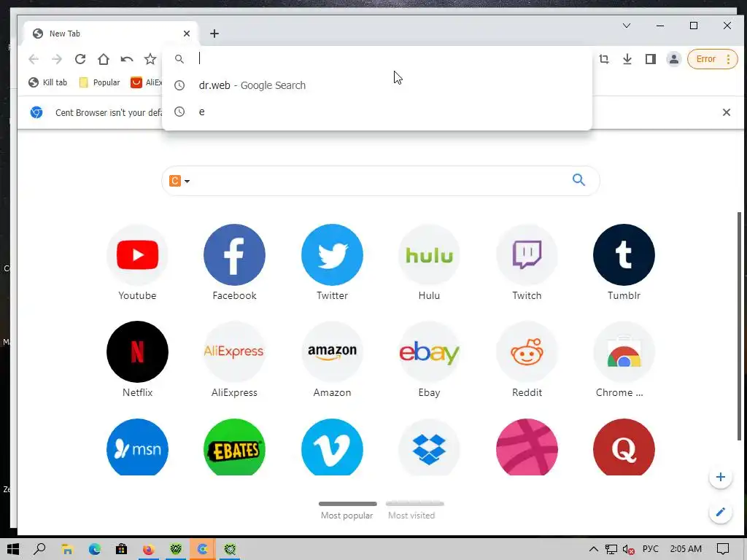Open the Windows Start menu
The image size is (747, 560).
tap(13, 549)
